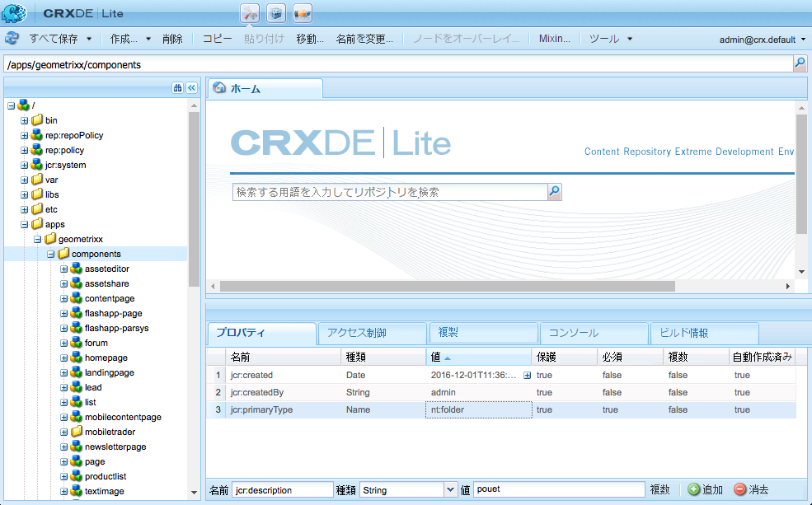
Task: Click the newsletterpage component icon
Action: pyautogui.click(x=77, y=447)
